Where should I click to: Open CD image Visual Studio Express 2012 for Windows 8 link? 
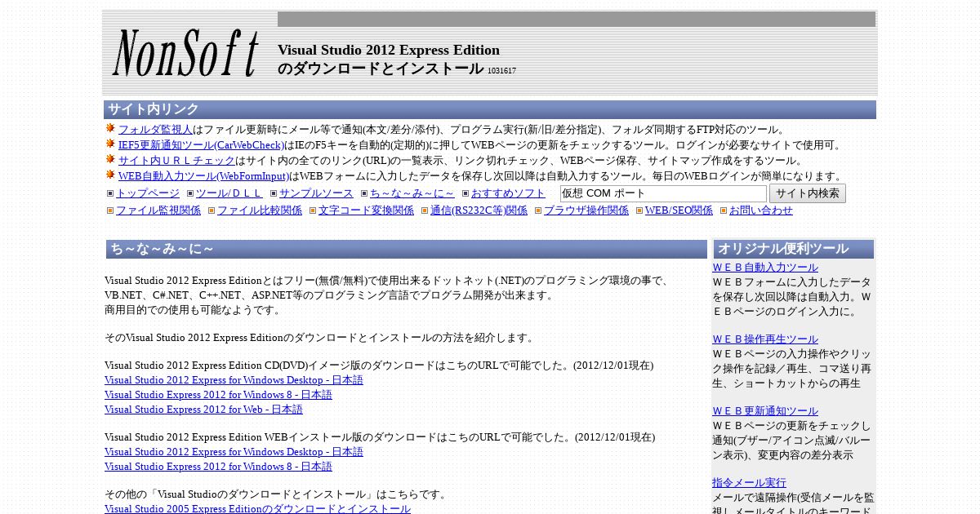pyautogui.click(x=218, y=395)
